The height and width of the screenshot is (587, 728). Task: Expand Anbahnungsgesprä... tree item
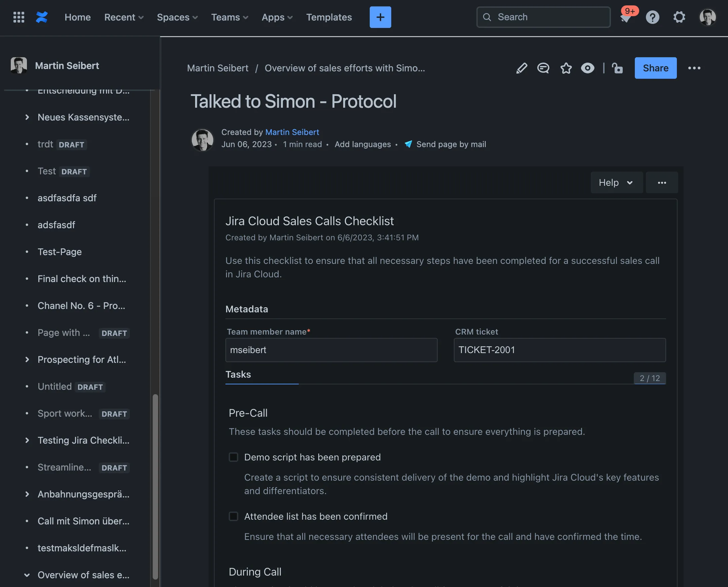27,494
